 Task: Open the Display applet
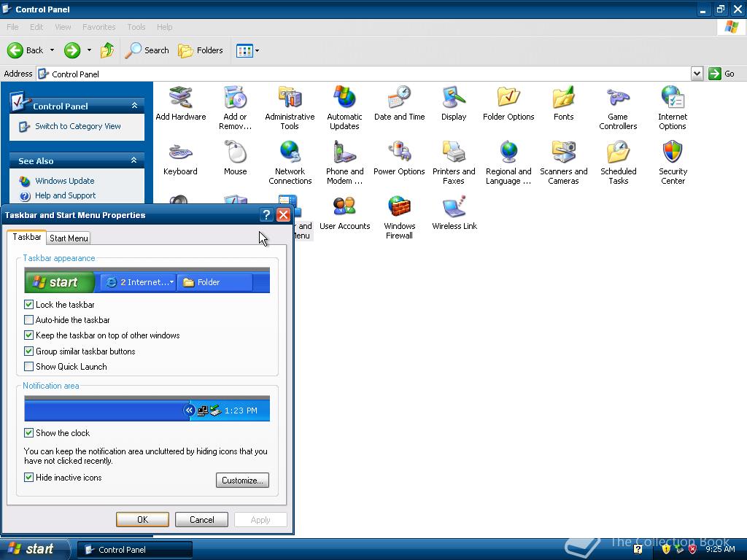[x=454, y=104]
